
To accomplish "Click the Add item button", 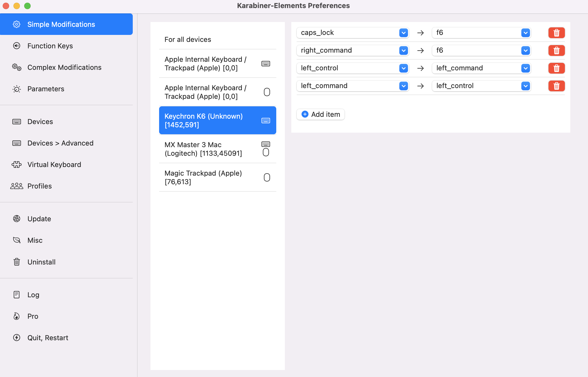I will [321, 114].
